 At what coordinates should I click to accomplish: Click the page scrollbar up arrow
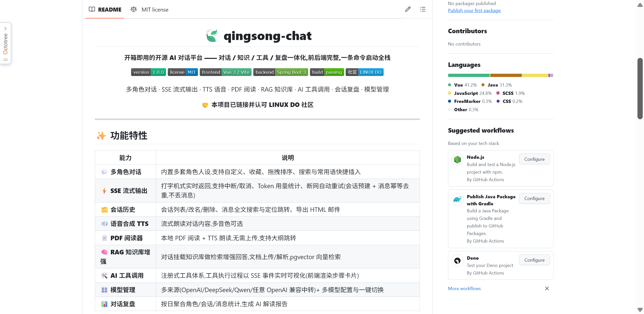click(640, 5)
